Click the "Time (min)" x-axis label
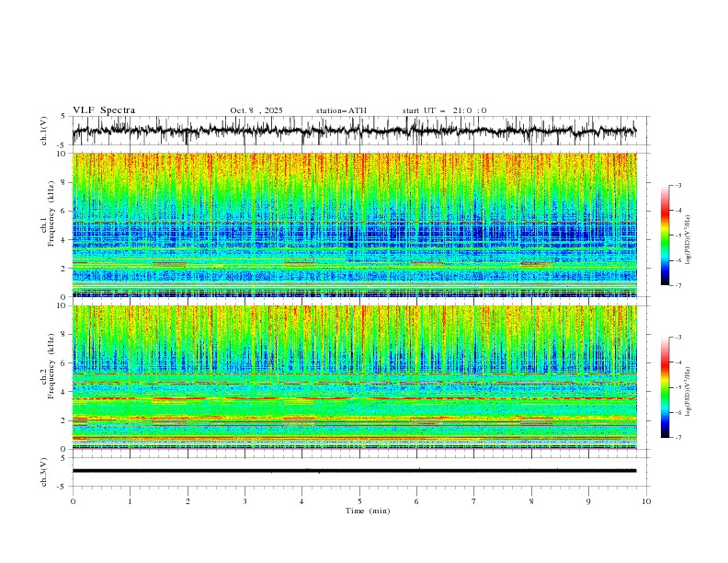This screenshot has width=728, height=563. pyautogui.click(x=368, y=511)
